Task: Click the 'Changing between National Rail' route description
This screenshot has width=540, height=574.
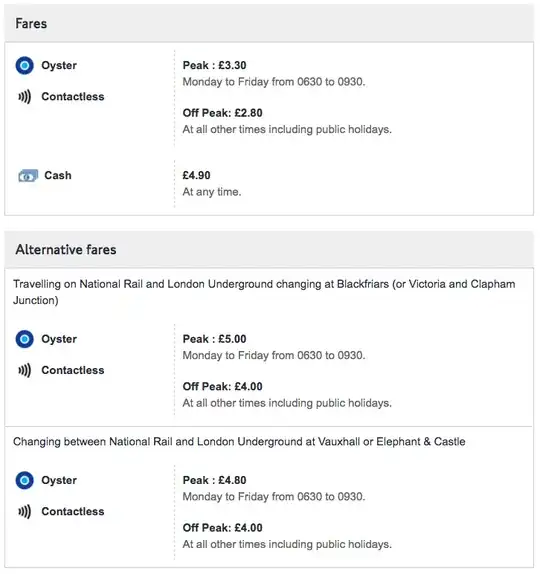Action: [239, 442]
